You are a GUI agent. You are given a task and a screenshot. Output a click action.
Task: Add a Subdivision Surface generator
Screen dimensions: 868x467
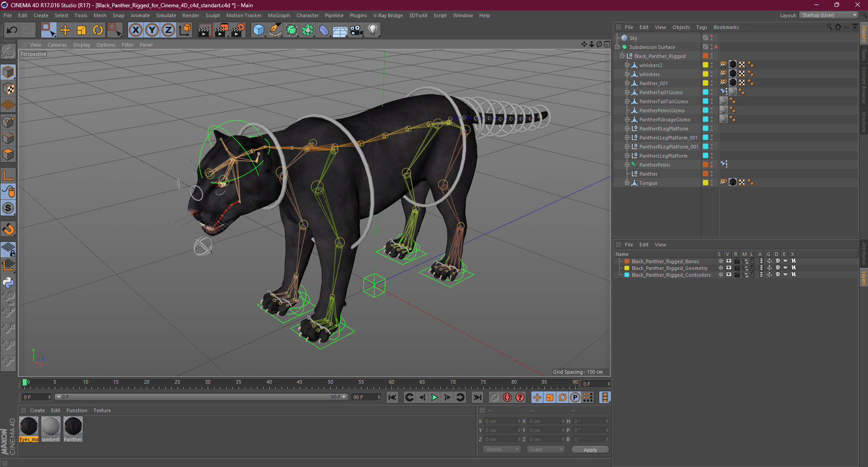click(291, 30)
